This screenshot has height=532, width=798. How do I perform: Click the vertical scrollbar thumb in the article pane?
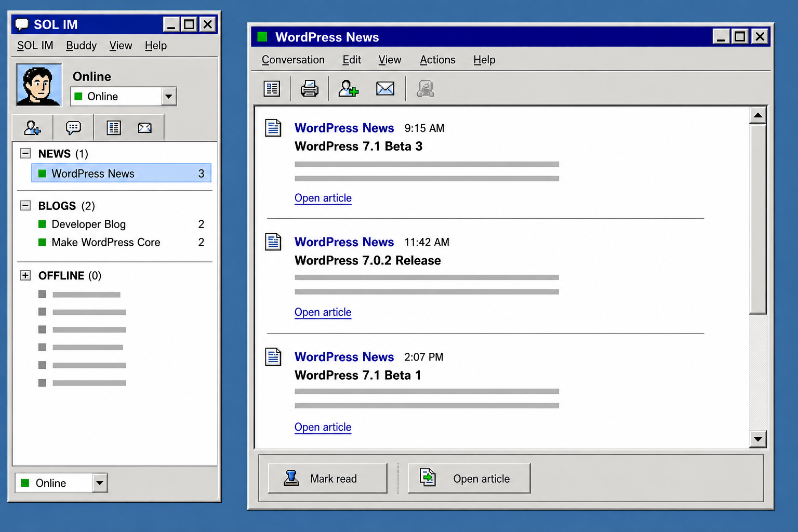[x=758, y=219]
